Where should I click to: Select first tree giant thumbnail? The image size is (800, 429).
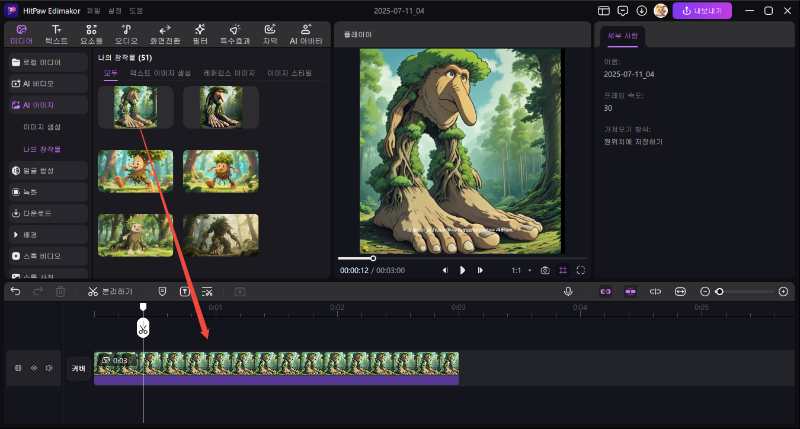point(135,107)
